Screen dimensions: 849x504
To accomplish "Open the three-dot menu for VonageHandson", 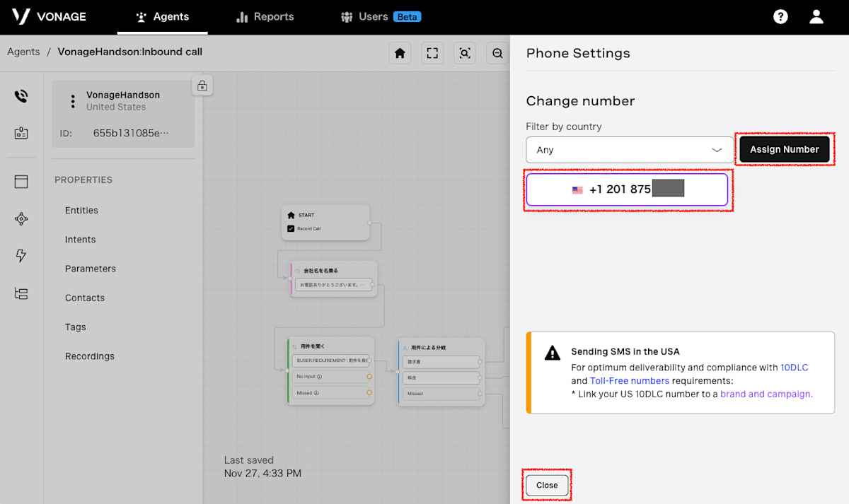I will pyautogui.click(x=72, y=101).
